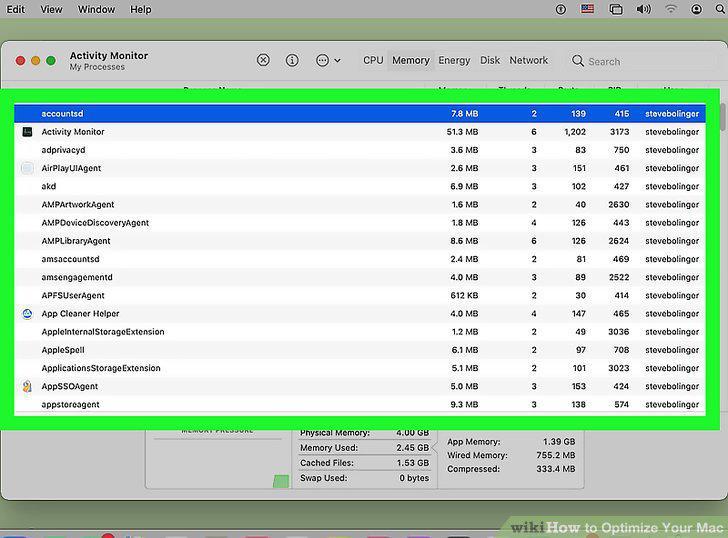728x538 pixels.
Task: Open the Edit menu
Action: tap(15, 9)
